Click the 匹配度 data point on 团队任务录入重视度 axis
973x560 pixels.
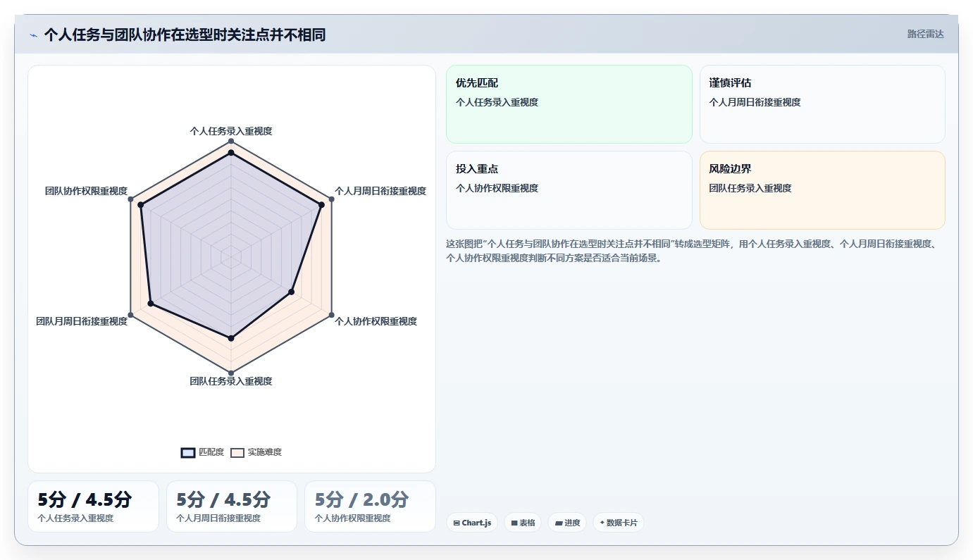point(231,338)
